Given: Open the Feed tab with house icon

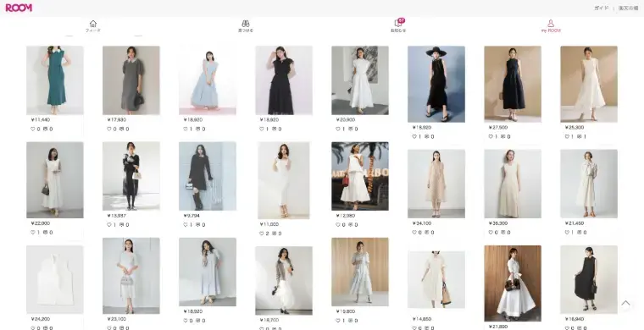Looking at the screenshot, I should tap(93, 26).
